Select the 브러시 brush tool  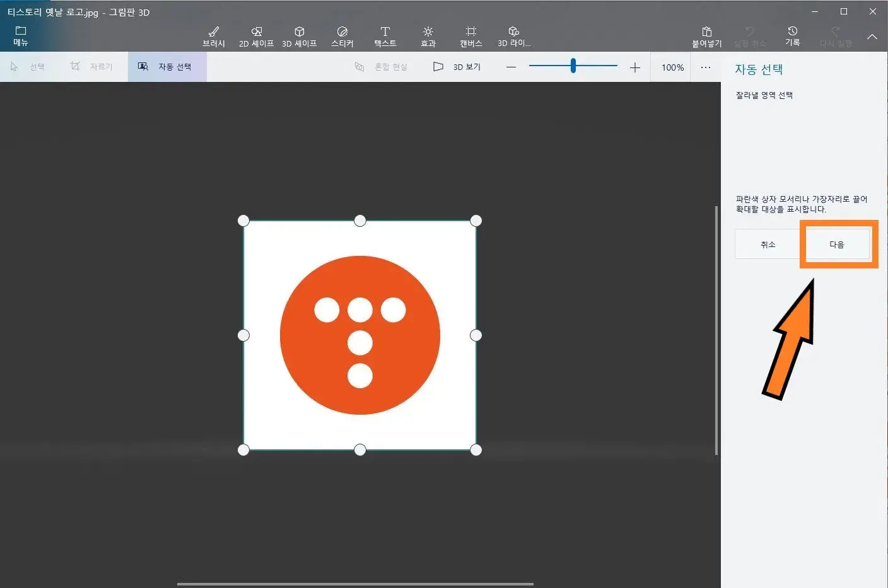[x=214, y=37]
